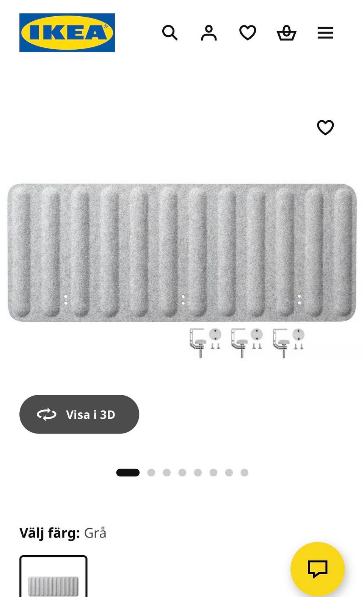Open the hamburger menu
This screenshot has width=364, height=597.
click(x=325, y=33)
